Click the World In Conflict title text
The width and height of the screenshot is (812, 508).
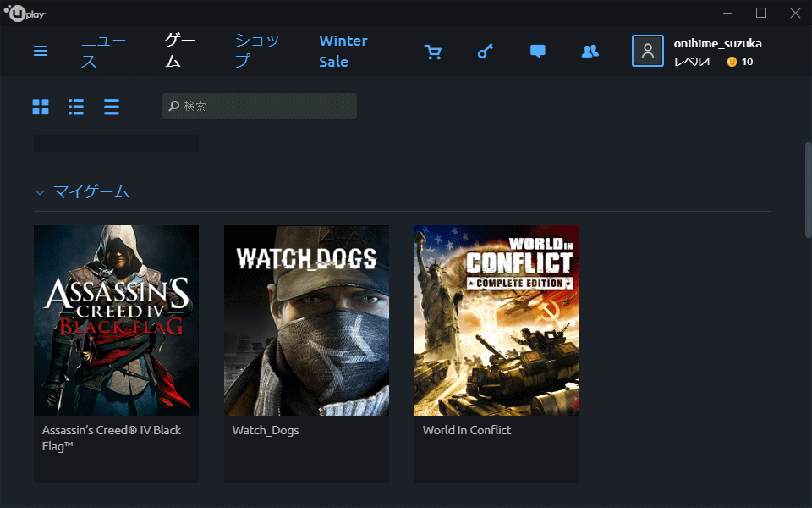[x=467, y=430]
